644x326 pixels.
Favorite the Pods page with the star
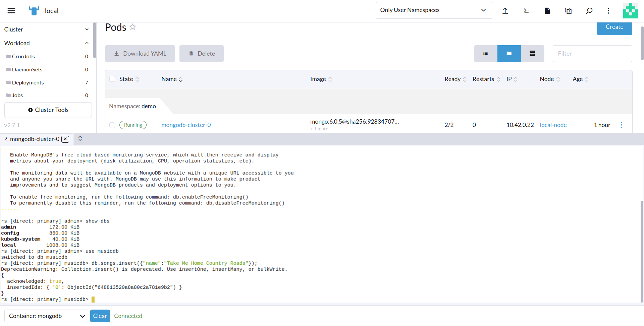pos(133,27)
